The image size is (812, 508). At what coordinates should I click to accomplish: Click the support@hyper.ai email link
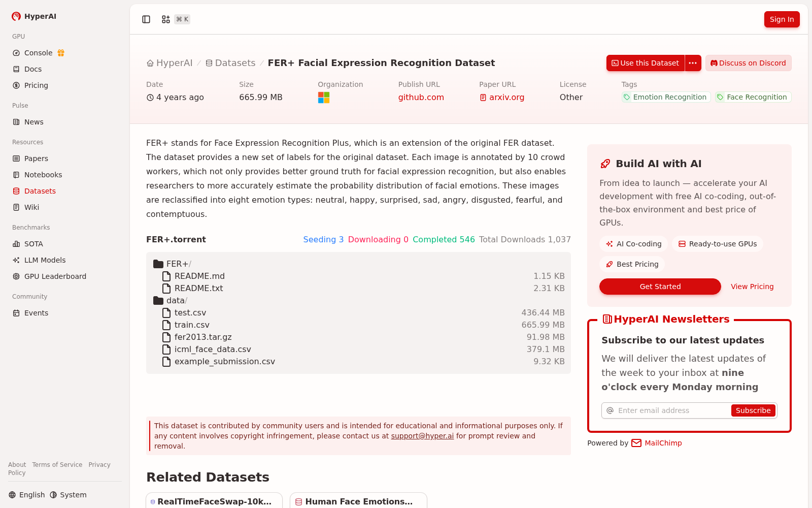coord(422,436)
